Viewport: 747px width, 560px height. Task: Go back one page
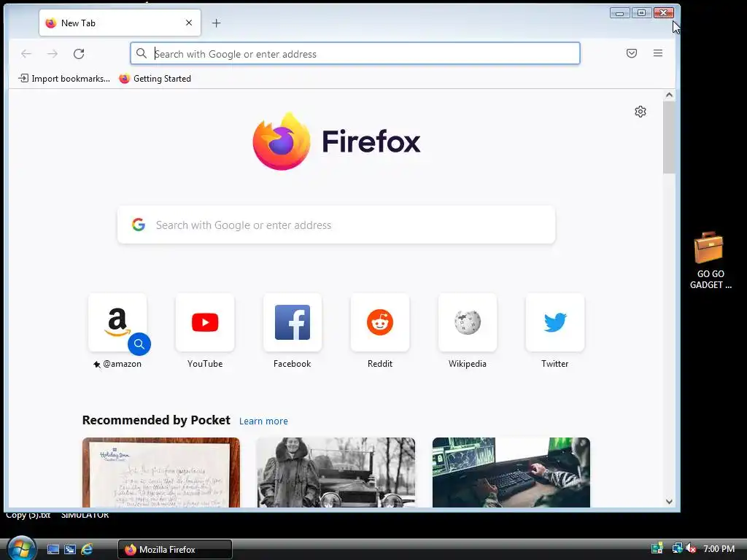(26, 54)
